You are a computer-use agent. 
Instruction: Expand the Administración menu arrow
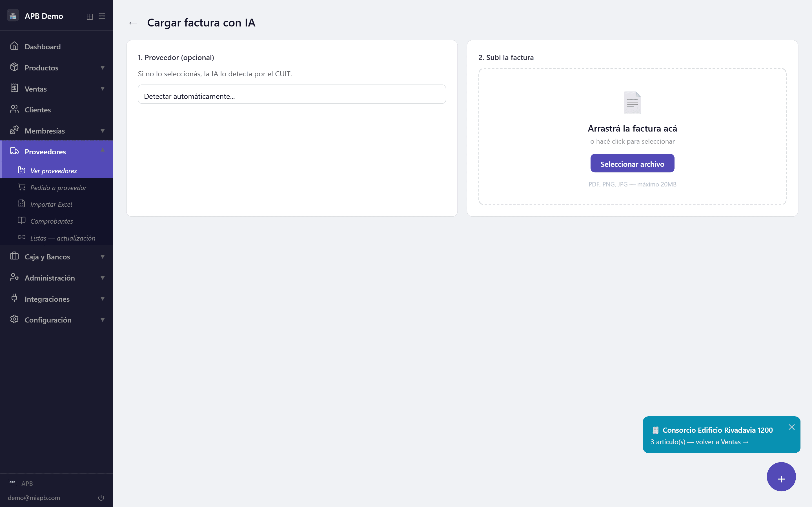pos(103,278)
